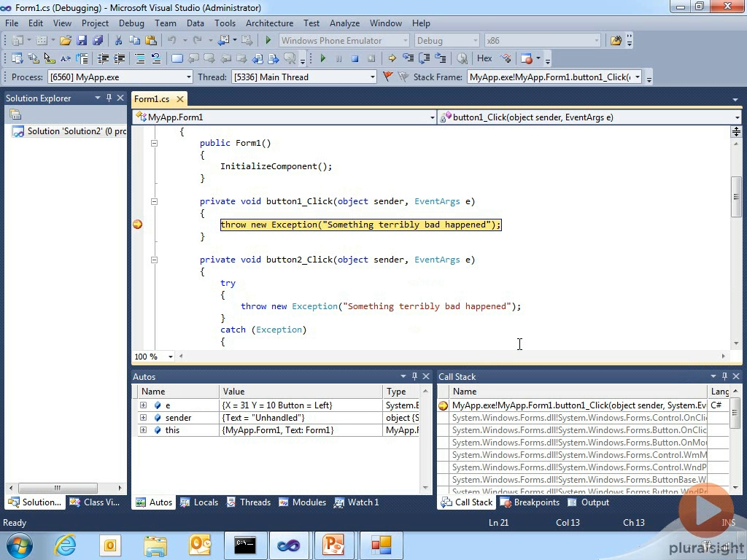Switch to the Locals tab
Viewport: 747px width, 560px height.
[x=199, y=502]
